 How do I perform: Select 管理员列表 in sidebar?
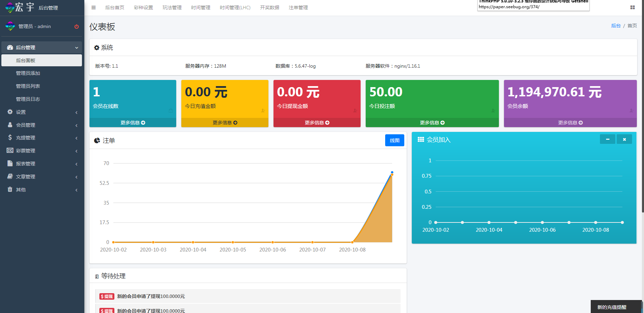tap(42, 86)
